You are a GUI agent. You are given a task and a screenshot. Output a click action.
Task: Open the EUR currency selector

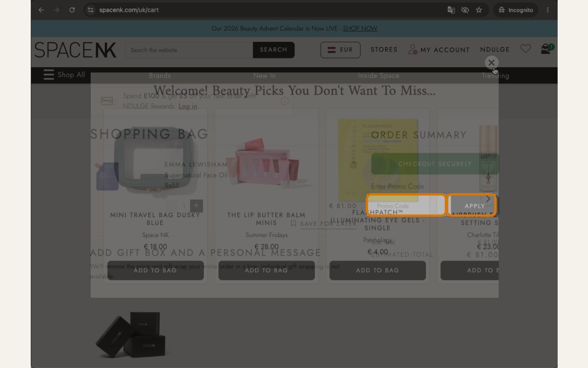point(340,50)
